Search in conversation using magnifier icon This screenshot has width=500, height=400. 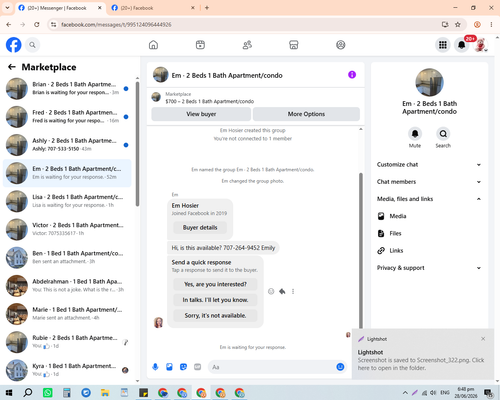click(443, 134)
